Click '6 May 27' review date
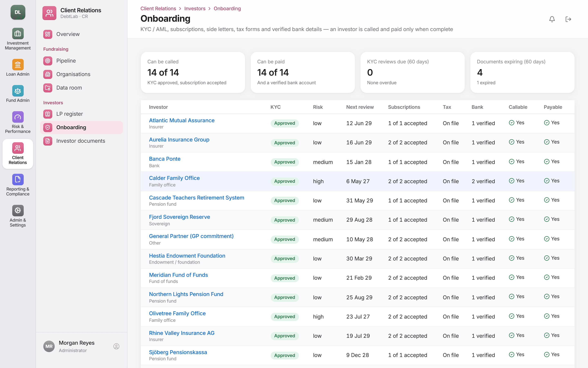The height and width of the screenshot is (368, 588). tap(358, 181)
